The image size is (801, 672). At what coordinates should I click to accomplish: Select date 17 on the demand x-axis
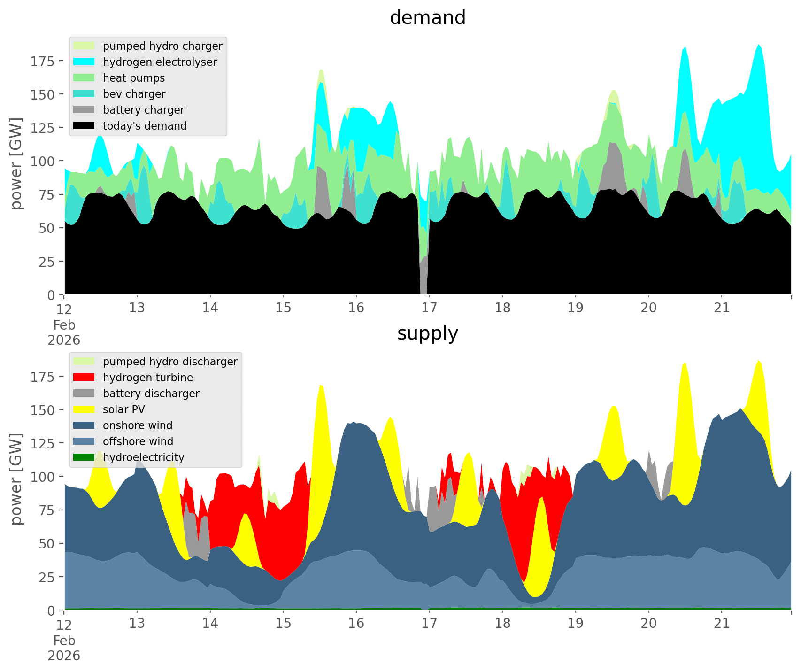[429, 308]
